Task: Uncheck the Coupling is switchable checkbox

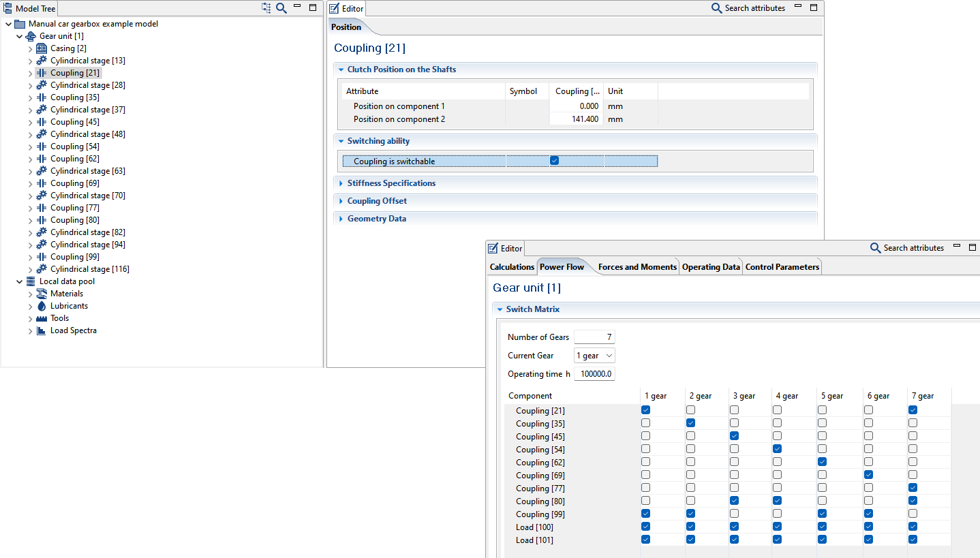Action: click(554, 161)
